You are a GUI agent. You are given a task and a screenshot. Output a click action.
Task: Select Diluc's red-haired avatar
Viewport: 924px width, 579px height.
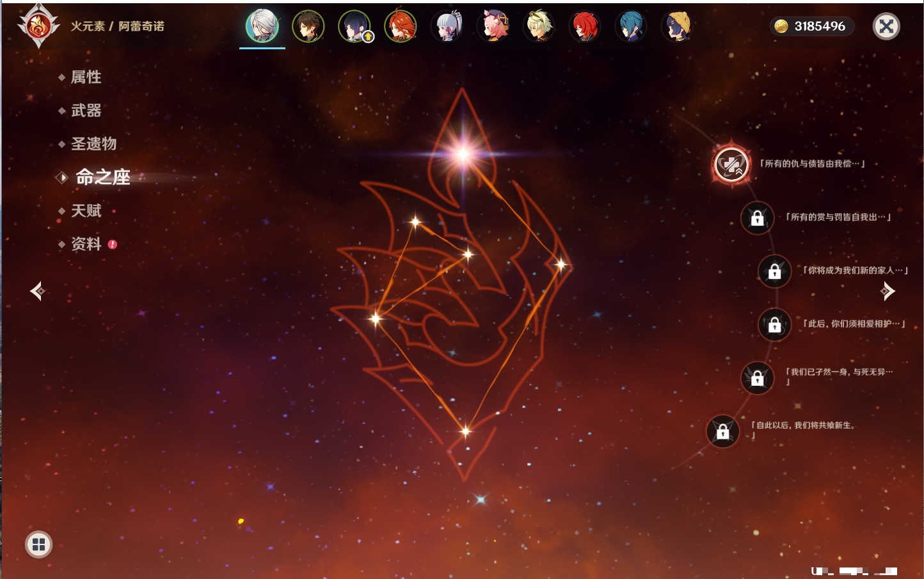(x=585, y=27)
